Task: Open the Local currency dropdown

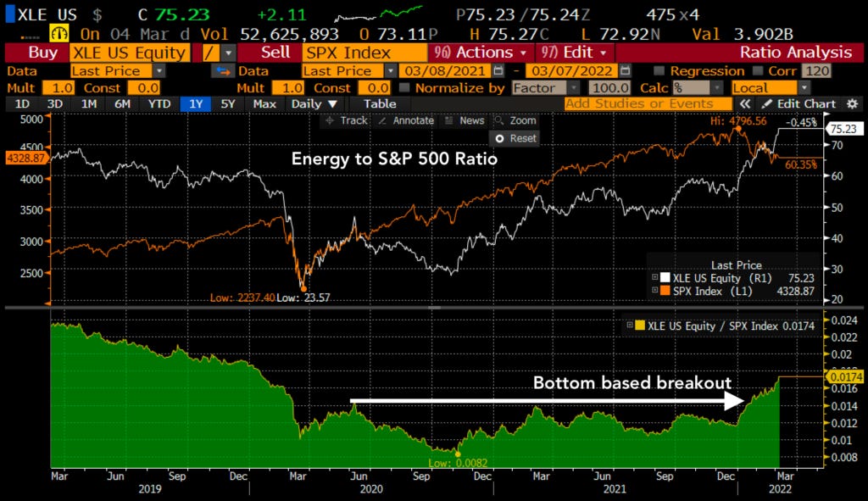Action: click(x=804, y=87)
